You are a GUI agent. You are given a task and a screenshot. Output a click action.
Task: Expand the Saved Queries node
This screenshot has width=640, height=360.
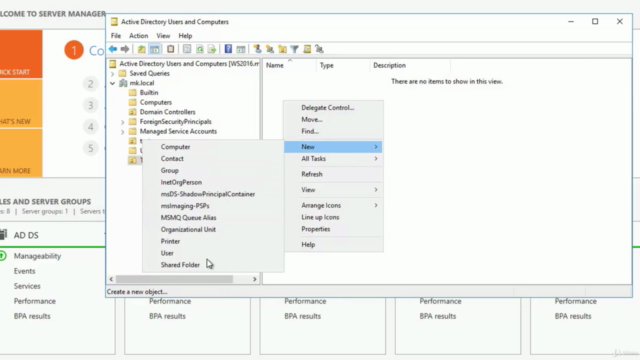click(x=113, y=74)
